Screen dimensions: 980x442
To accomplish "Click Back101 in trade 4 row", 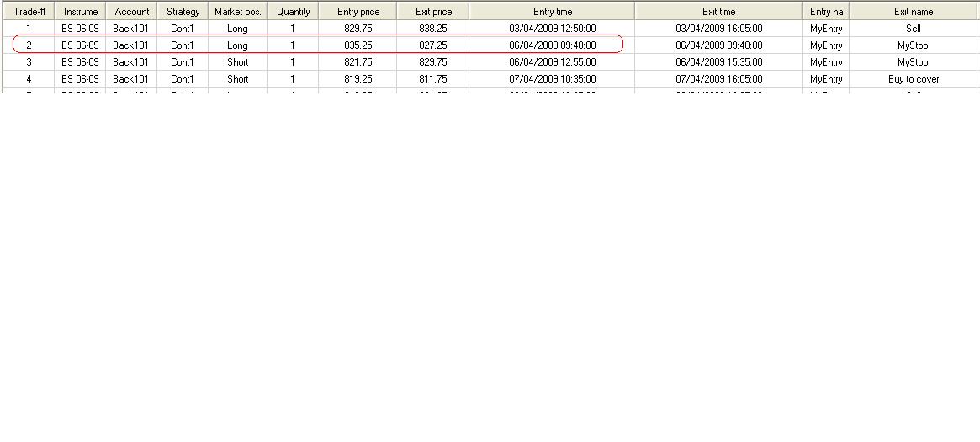I will pos(130,79).
